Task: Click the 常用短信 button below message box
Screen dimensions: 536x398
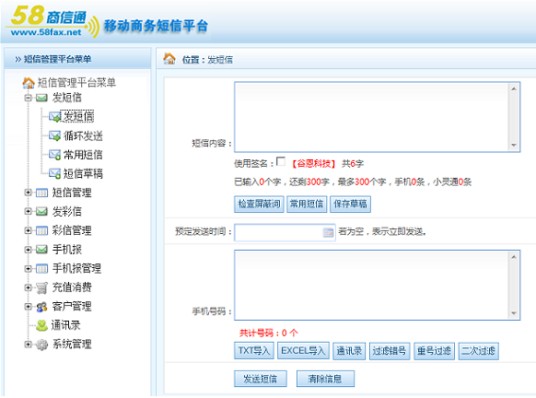Action: [307, 204]
